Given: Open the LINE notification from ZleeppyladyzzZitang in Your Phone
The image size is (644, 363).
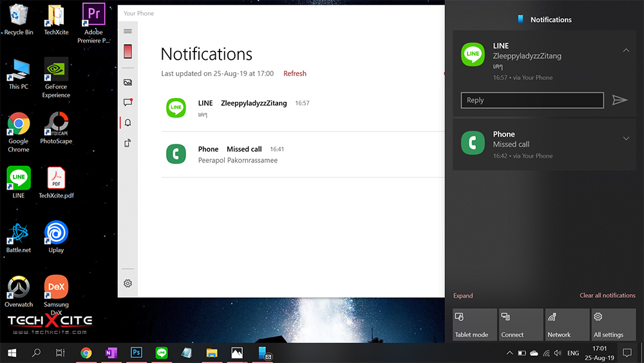Looking at the screenshot, I should (x=303, y=108).
